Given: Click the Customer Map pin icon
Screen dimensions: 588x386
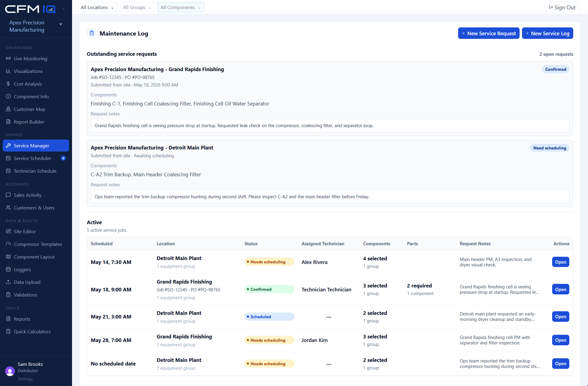Looking at the screenshot, I should (8, 109).
